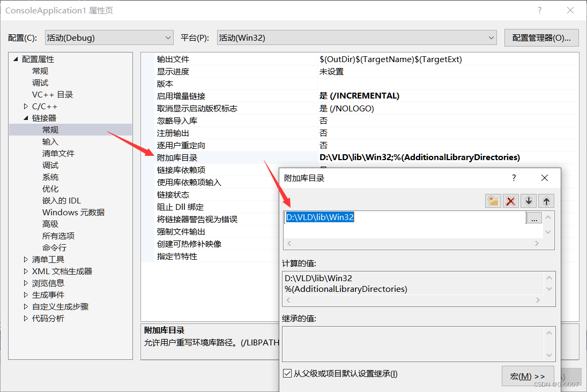Select 嵌入的 IDL tree item
The image size is (587, 392).
click(x=62, y=200)
